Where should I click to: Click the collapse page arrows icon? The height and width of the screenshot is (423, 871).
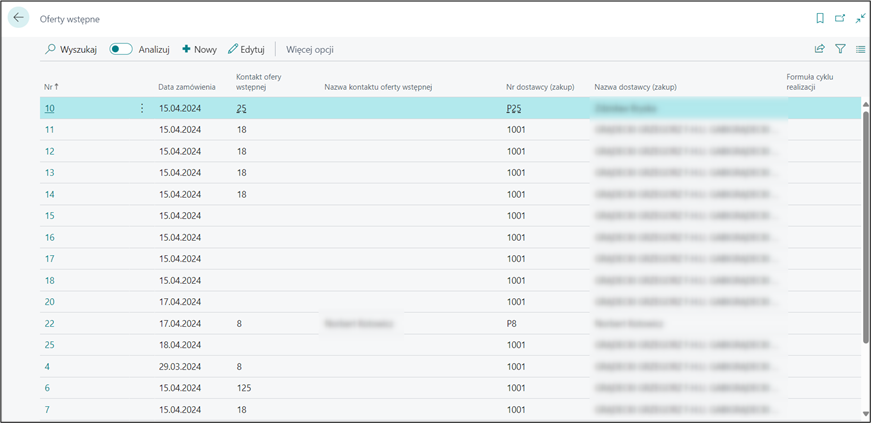click(x=860, y=18)
